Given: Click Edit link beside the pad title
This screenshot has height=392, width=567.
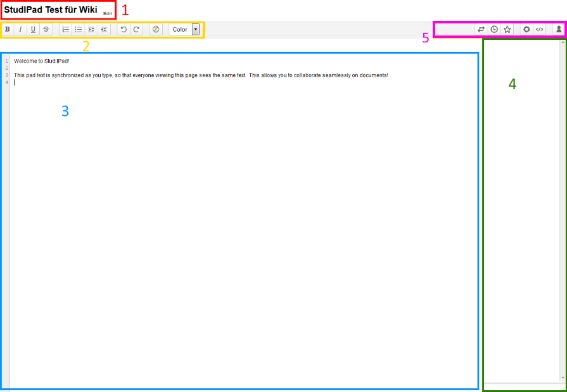Looking at the screenshot, I should tap(108, 13).
